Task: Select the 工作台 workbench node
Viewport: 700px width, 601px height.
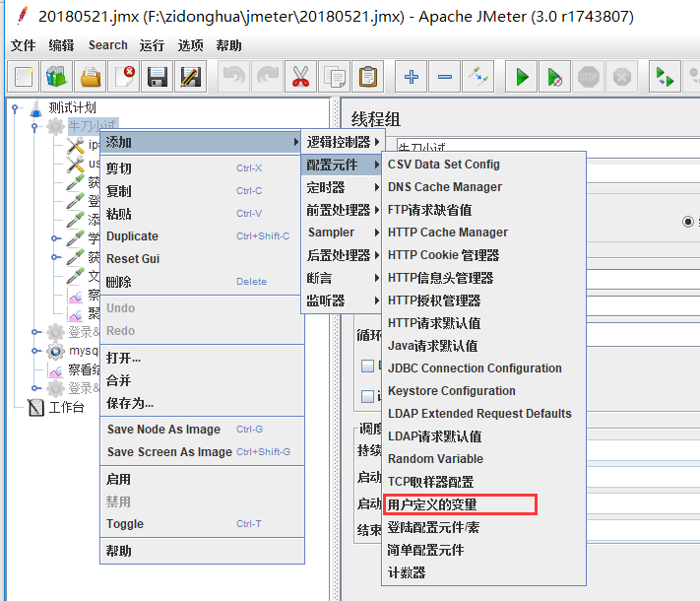Action: (56, 407)
